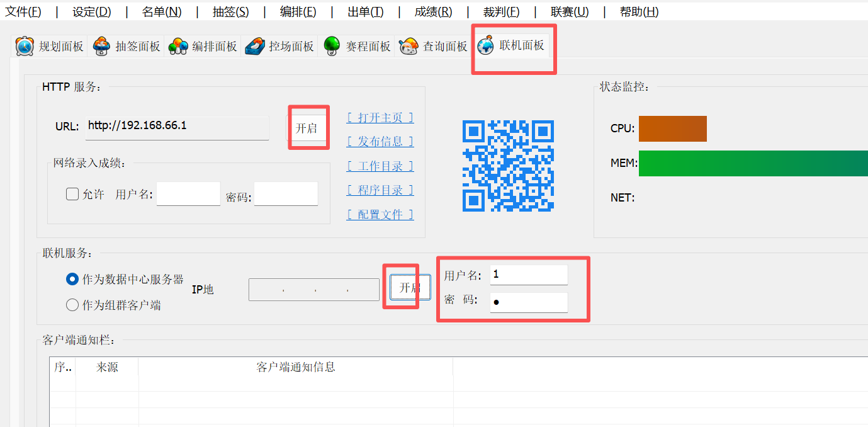The width and height of the screenshot is (868, 427).
Task: Click the 规划面板 clock icon
Action: 25,46
